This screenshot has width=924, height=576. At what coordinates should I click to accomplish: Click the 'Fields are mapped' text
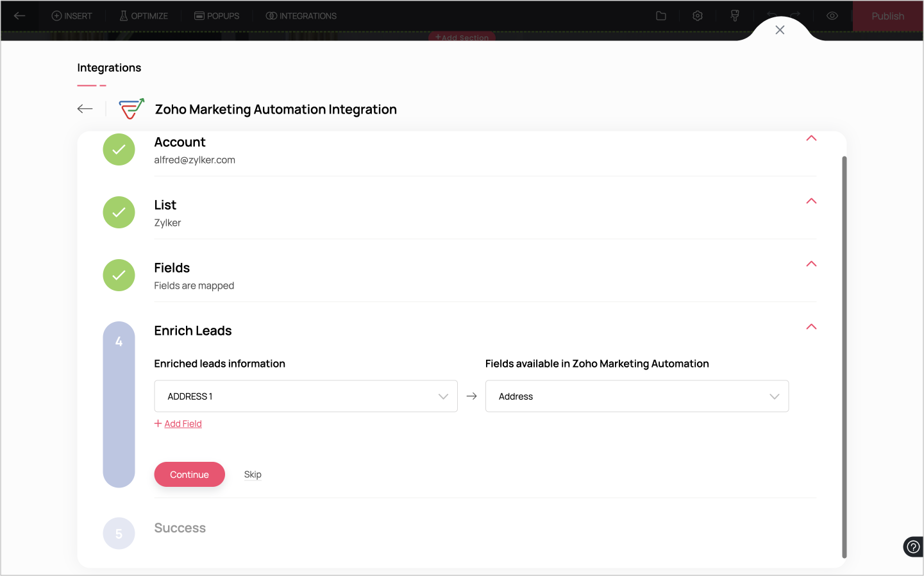click(x=194, y=286)
